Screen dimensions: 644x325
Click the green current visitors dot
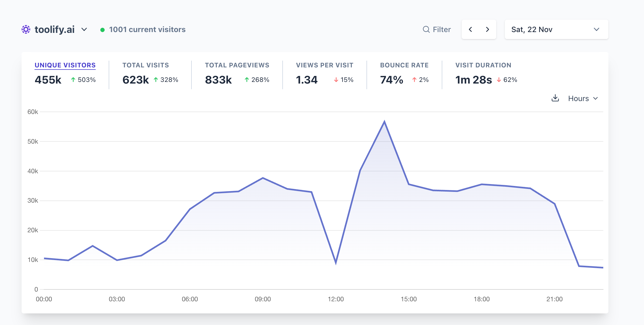click(102, 30)
